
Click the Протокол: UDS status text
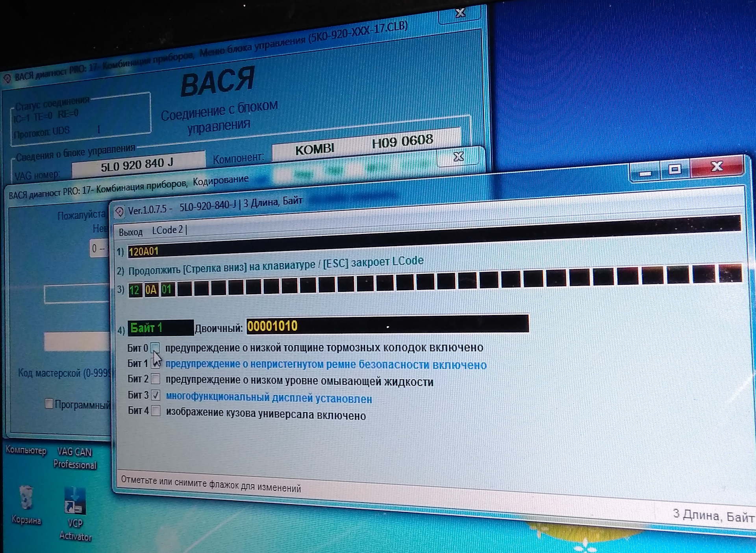42,132
